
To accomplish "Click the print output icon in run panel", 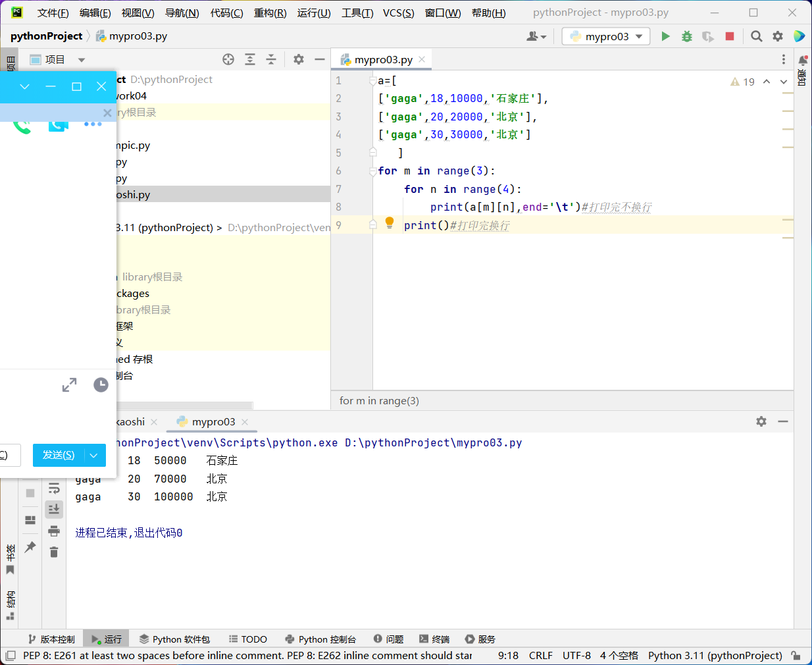I will click(x=54, y=531).
